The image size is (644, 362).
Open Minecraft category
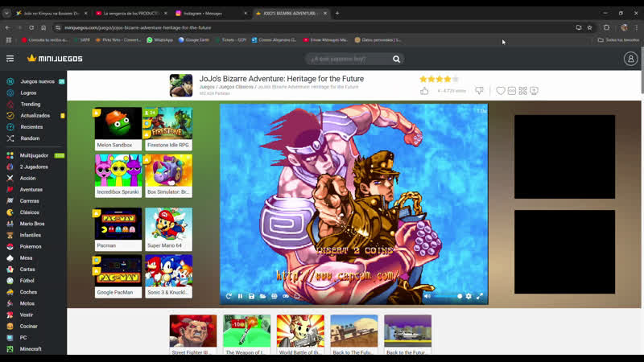31,349
